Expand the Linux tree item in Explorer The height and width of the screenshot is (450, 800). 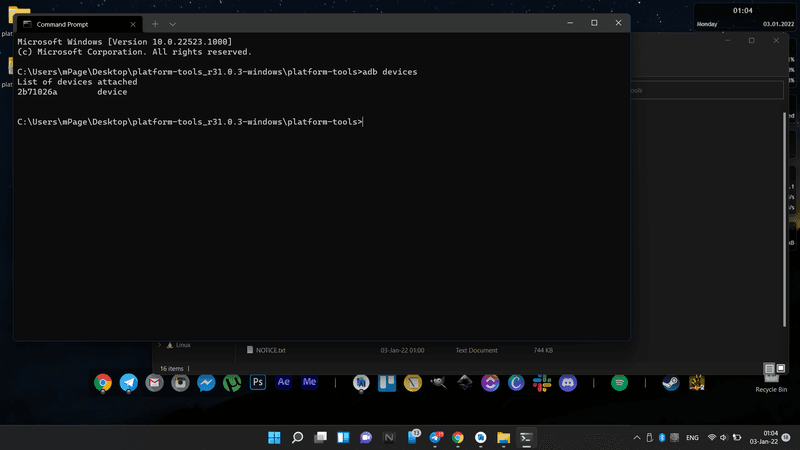160,345
